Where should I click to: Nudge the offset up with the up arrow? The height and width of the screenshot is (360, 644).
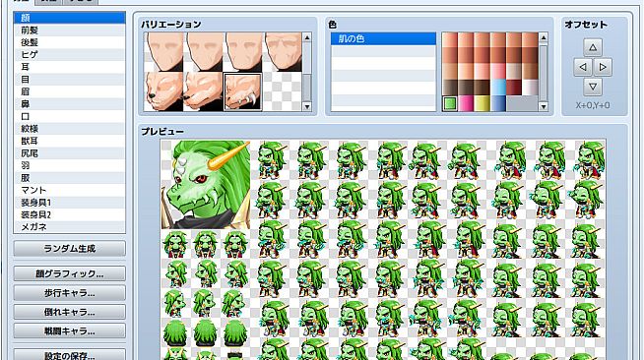593,47
